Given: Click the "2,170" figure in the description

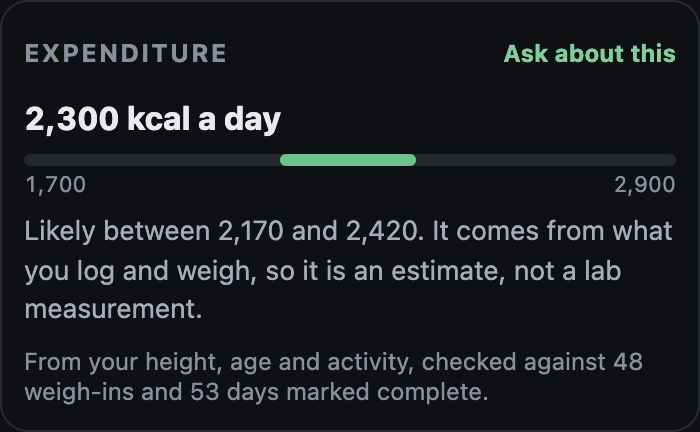Looking at the screenshot, I should pyautogui.click(x=250, y=232).
